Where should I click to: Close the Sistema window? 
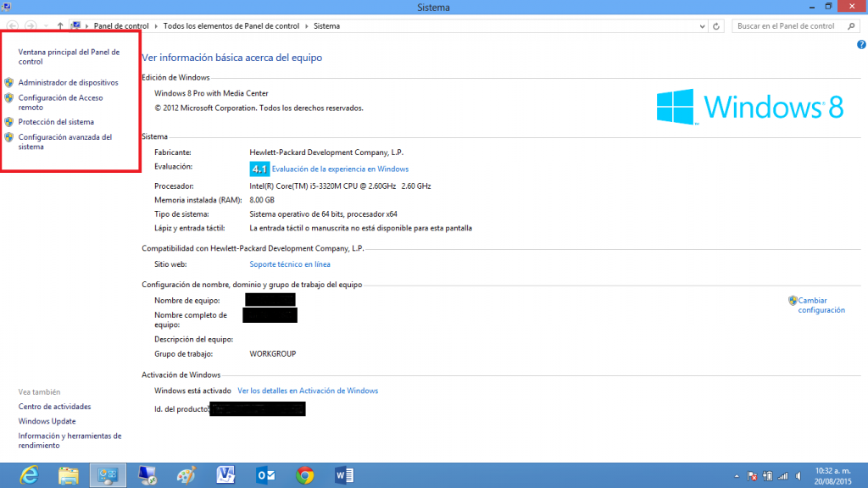(x=852, y=7)
